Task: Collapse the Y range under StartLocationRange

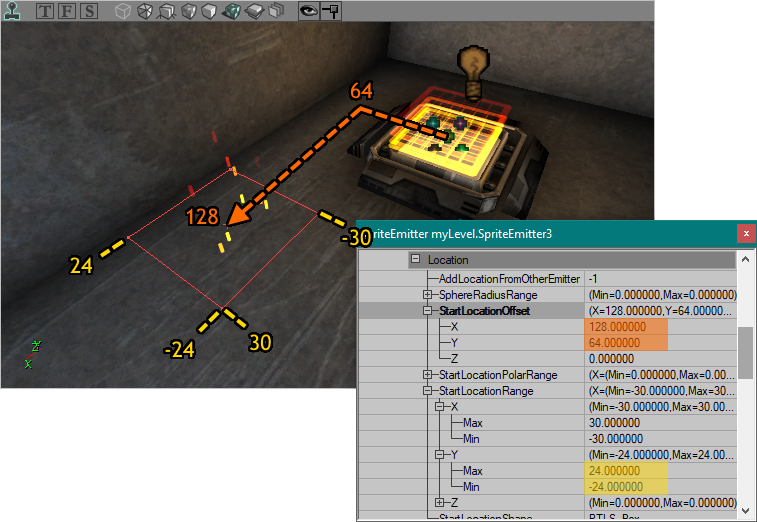Action: [x=439, y=454]
